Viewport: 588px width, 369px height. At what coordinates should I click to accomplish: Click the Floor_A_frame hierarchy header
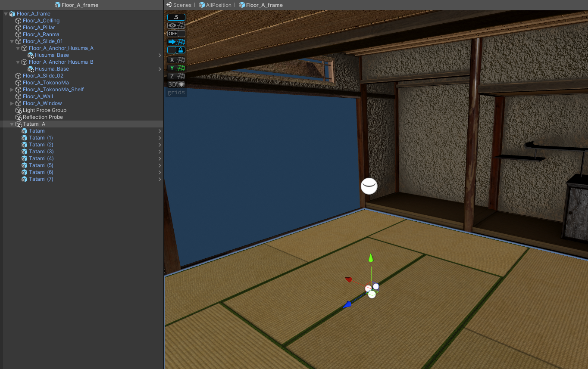tap(77, 5)
